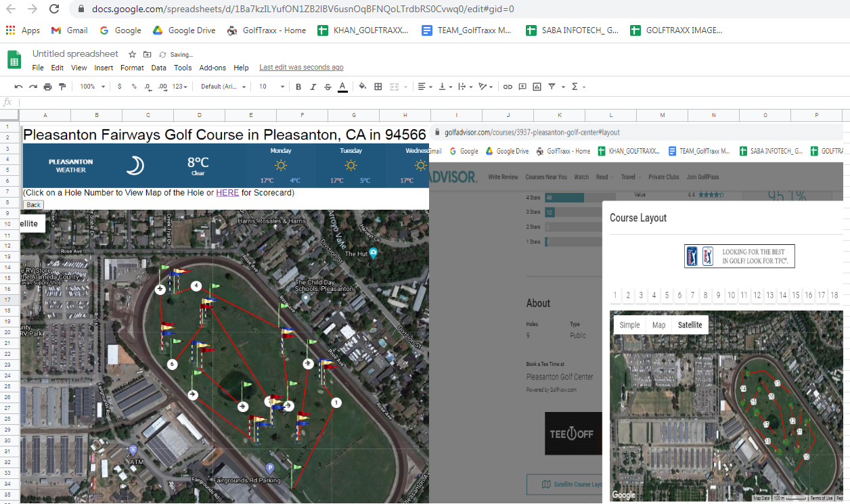Select the Simple tab in Course Layout
Viewport: 850px width, 504px height.
coord(629,325)
